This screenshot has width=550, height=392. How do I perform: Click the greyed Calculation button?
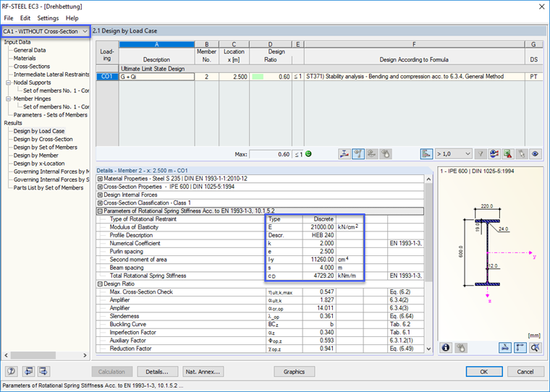111,372
